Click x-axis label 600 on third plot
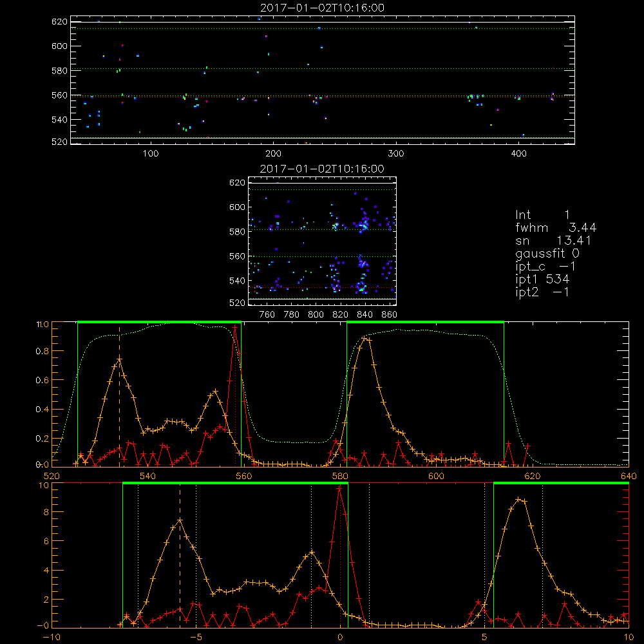 point(436,476)
